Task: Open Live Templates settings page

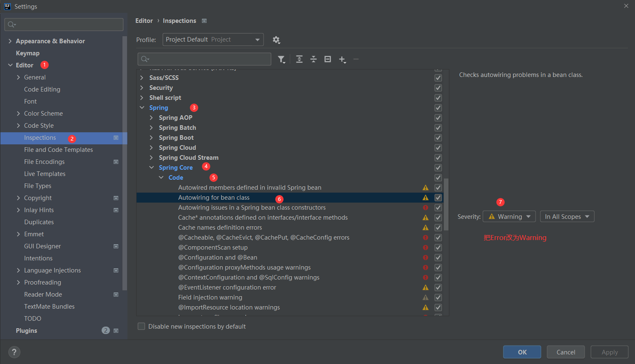Action: 45,174
